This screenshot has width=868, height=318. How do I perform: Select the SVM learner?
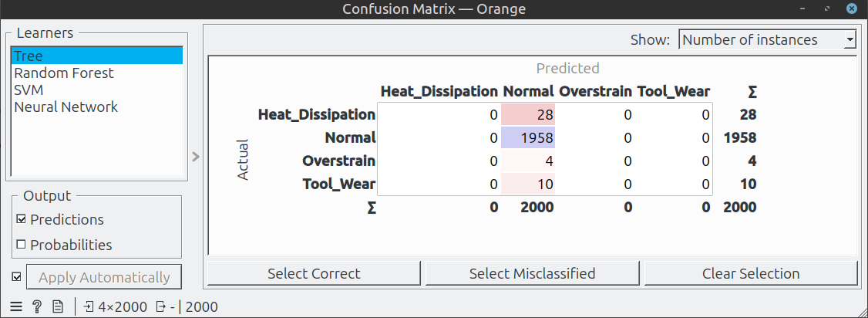tap(96, 90)
